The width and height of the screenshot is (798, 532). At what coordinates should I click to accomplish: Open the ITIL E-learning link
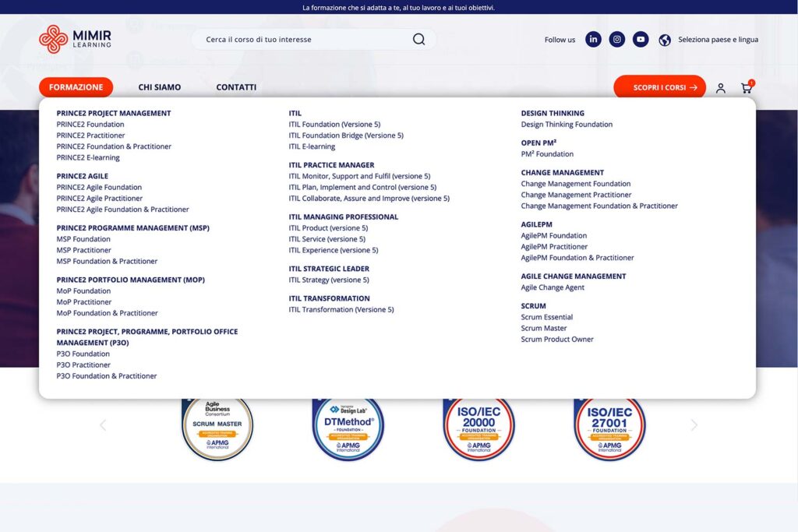click(312, 146)
